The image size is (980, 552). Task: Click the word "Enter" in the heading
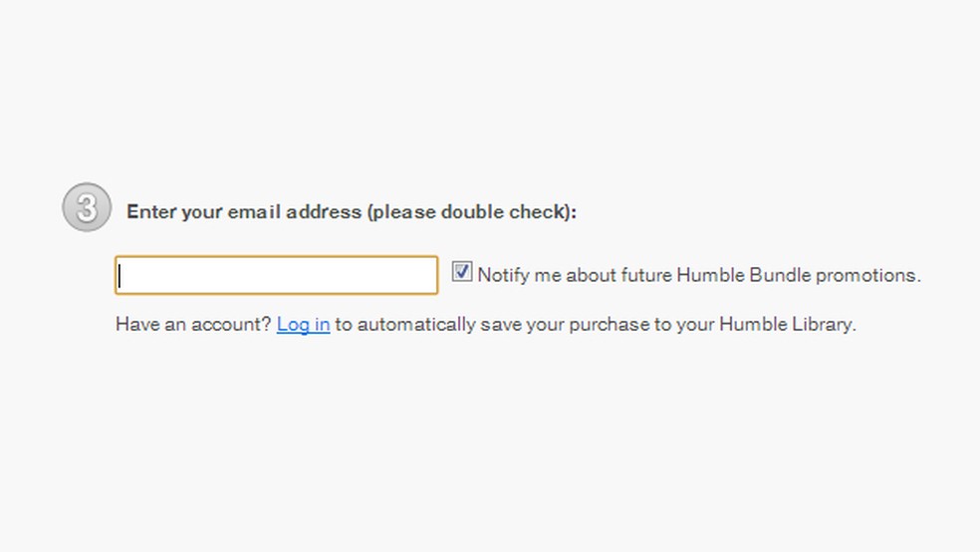[151, 212]
